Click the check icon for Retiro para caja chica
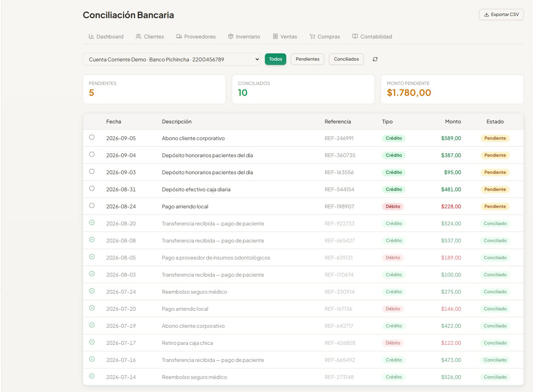533x392 pixels. (92, 342)
